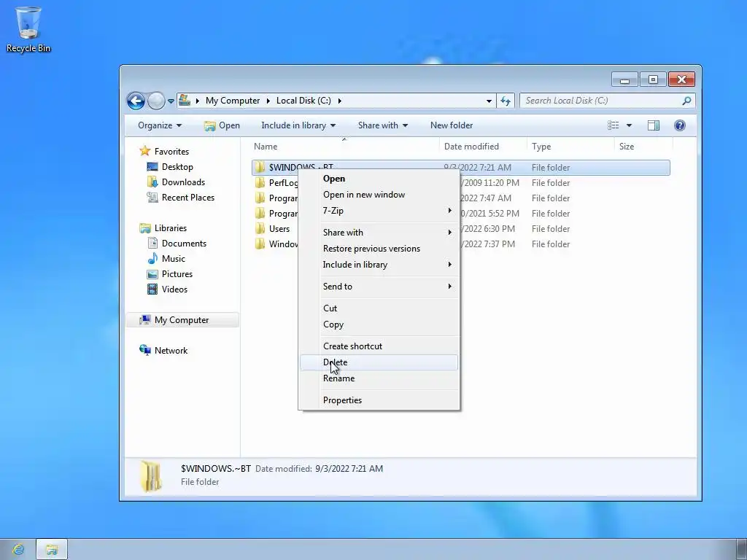The image size is (747, 560).
Task: Select Recent Places in navigation pane
Action: point(181,197)
